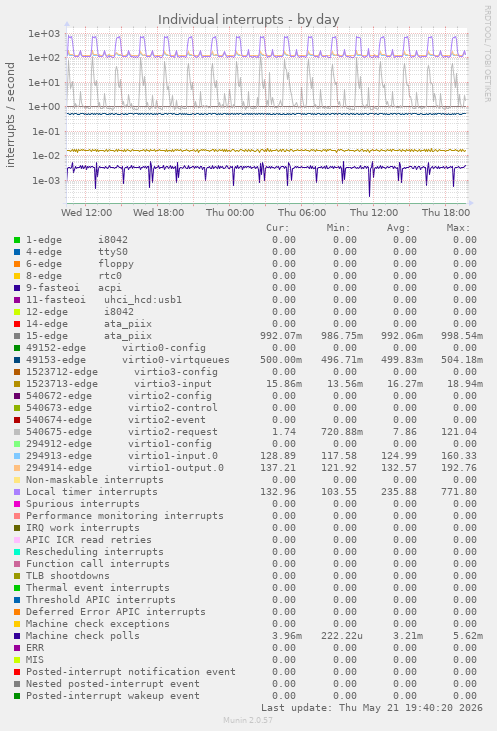This screenshot has width=497, height=731.
Task: Click the green swatch for 1-edge i8042
Action: (17, 240)
